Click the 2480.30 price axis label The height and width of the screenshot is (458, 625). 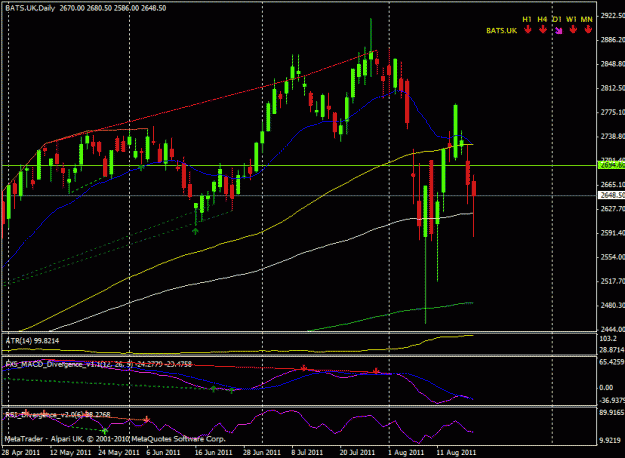click(613, 305)
